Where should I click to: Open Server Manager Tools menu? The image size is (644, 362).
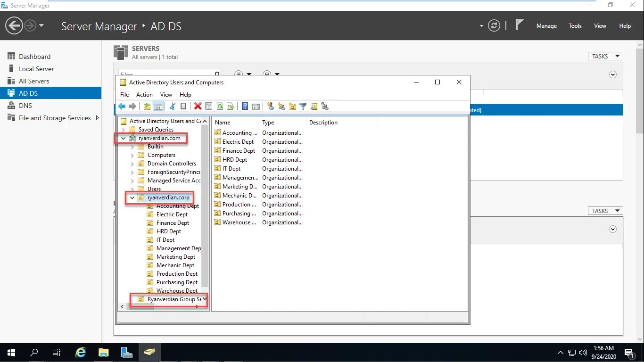[x=575, y=26]
